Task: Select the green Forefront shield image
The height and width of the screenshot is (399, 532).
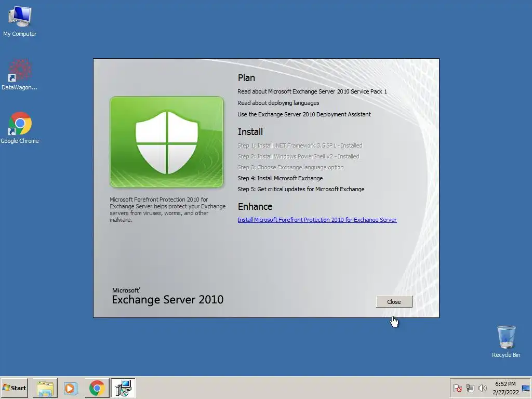Action: (167, 142)
